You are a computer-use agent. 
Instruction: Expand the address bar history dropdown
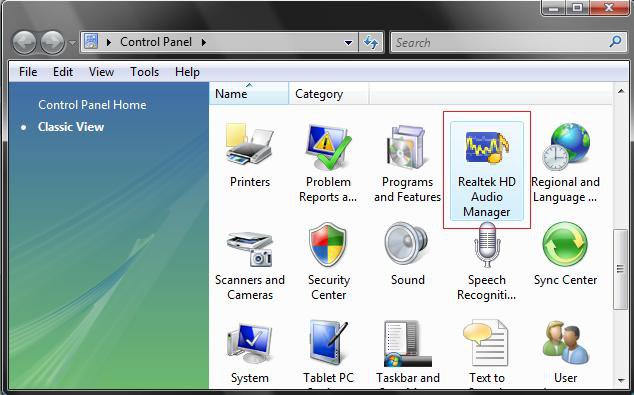pos(348,42)
